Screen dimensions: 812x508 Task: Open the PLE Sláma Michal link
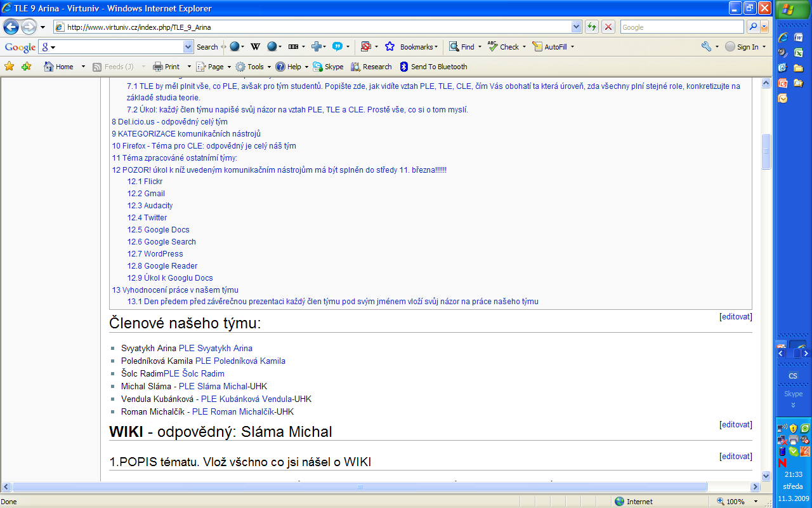click(x=213, y=386)
